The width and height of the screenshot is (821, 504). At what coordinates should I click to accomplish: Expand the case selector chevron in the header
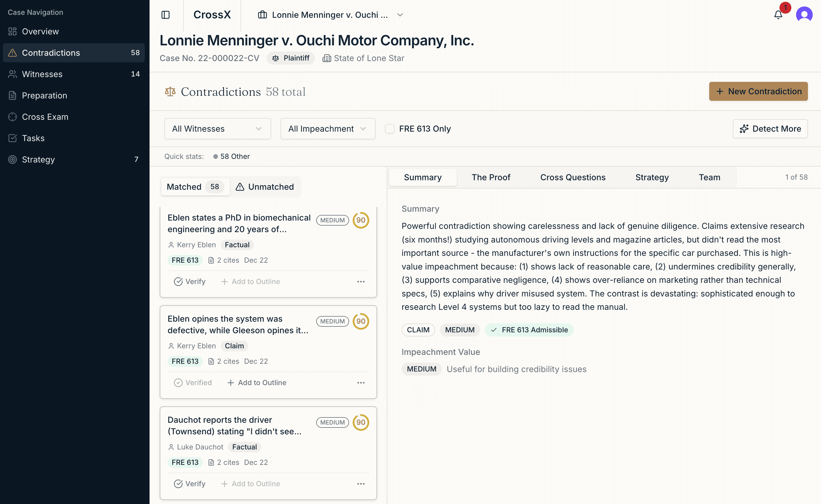pyautogui.click(x=400, y=15)
